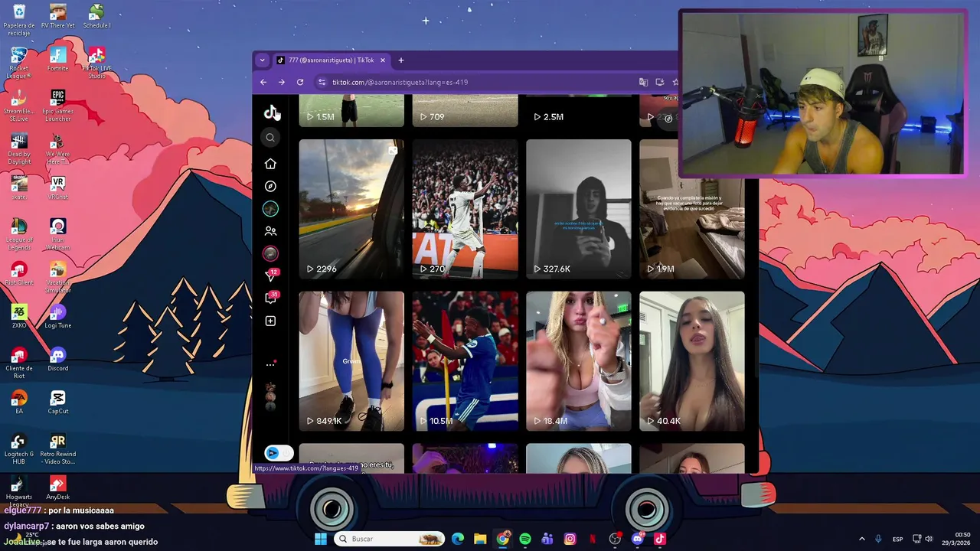
Task: Open messages icon with badge 31
Action: [x=270, y=298]
